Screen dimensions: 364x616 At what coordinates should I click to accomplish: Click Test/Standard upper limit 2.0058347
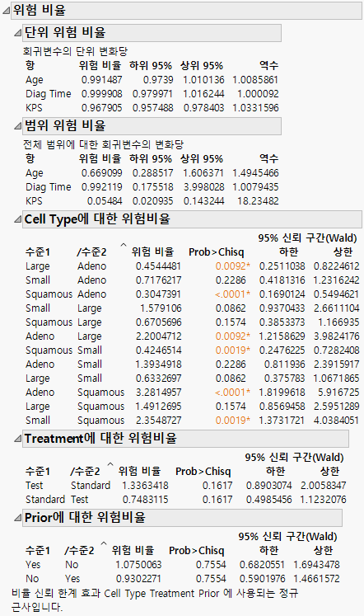[323, 486]
